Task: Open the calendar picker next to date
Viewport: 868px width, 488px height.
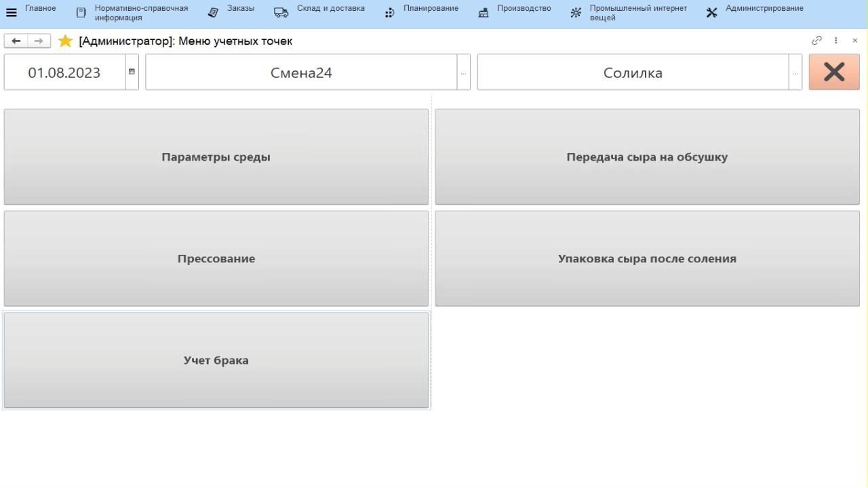Action: tap(132, 73)
